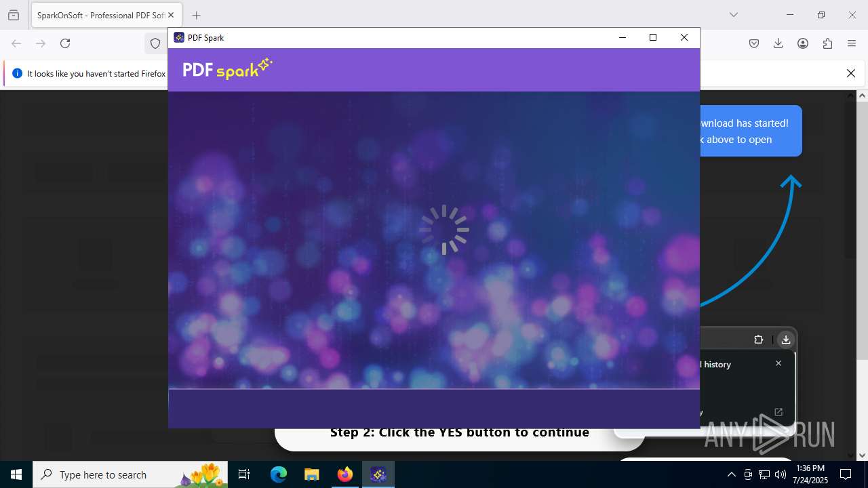Screen dimensions: 868x488
Task: Dismiss the Firefox notification bar
Action: [x=851, y=73]
